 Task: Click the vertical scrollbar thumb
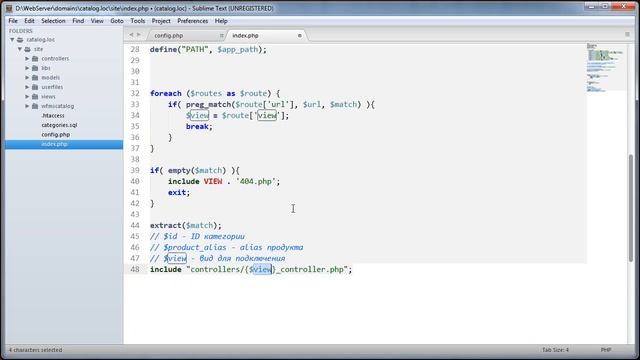pos(631,208)
